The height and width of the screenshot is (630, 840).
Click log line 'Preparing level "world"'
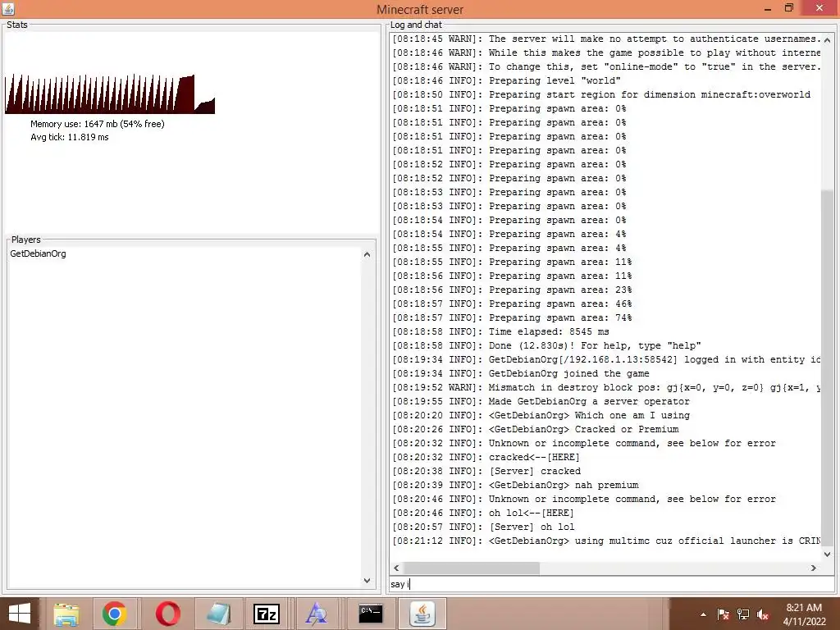tap(506, 80)
